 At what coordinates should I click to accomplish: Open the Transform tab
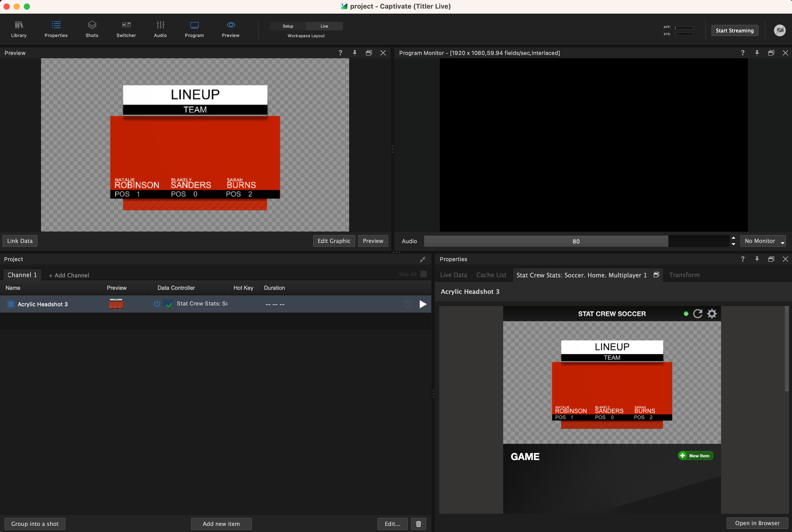pos(684,275)
